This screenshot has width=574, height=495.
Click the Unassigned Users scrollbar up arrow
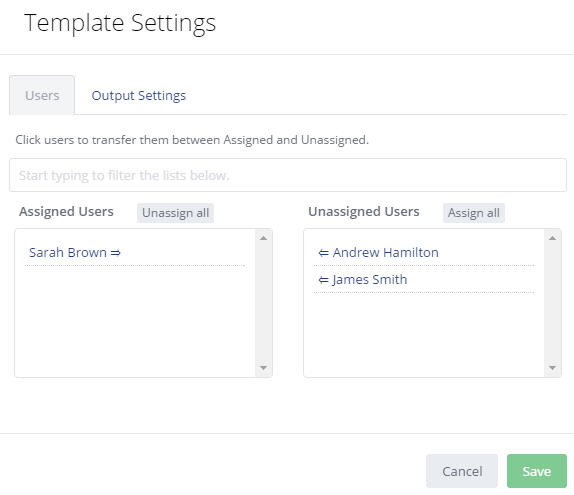(552, 238)
